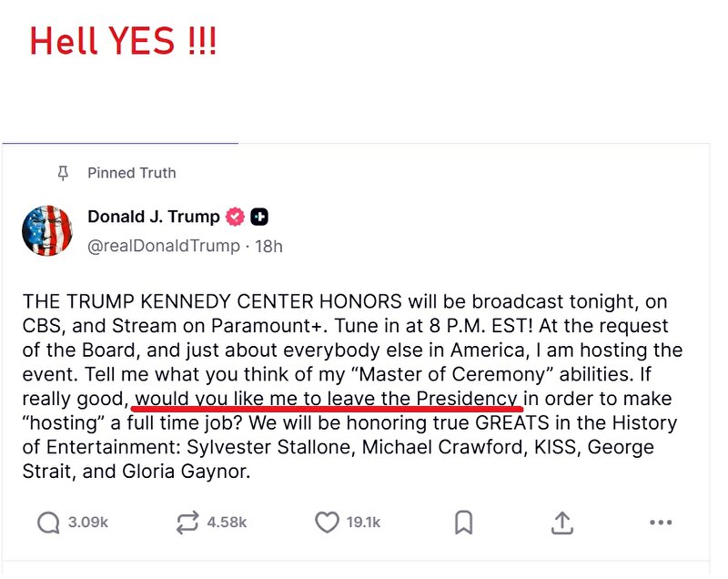This screenshot has width=728, height=579.
Task: Click the 4.58k ReTruth count
Action: tap(227, 523)
